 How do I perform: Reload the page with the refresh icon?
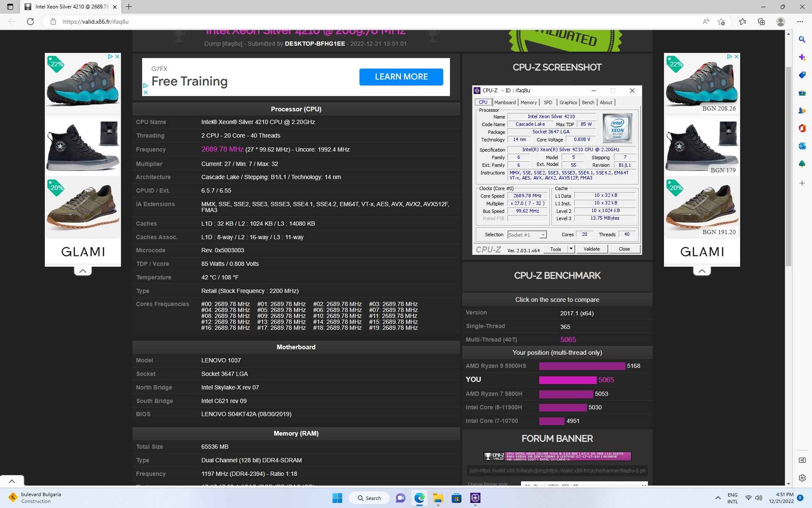pos(30,22)
